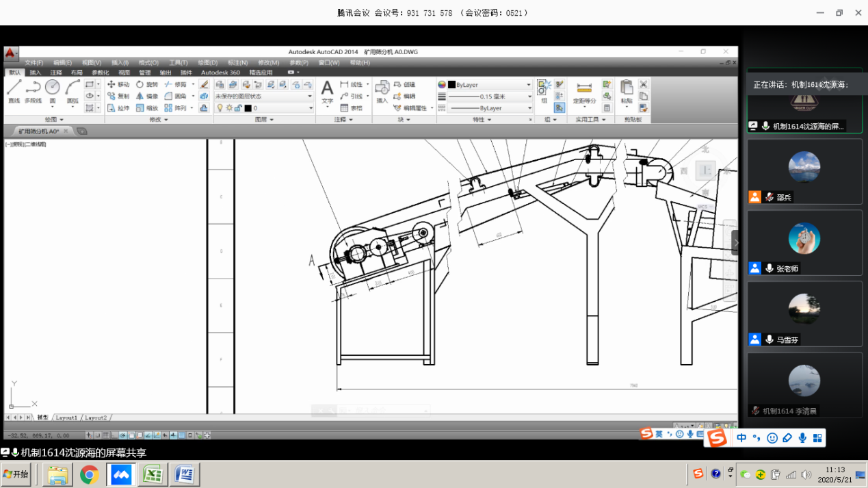Toggle layer on/off lightbulb icon
The height and width of the screenshot is (488, 868).
point(220,108)
